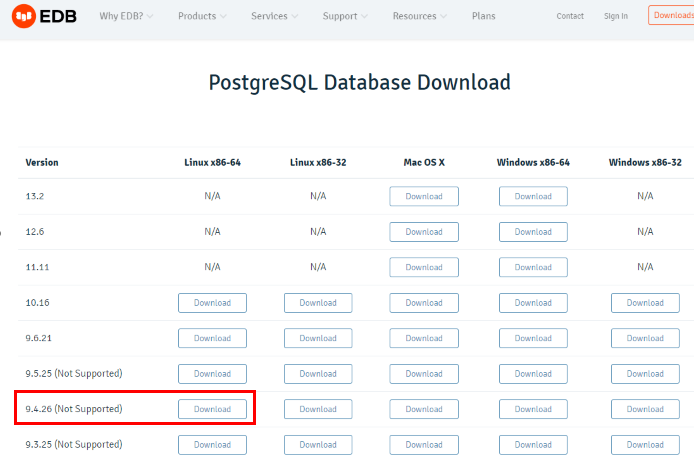
Task: Download 10.16 for Mac OS X
Action: 424,303
